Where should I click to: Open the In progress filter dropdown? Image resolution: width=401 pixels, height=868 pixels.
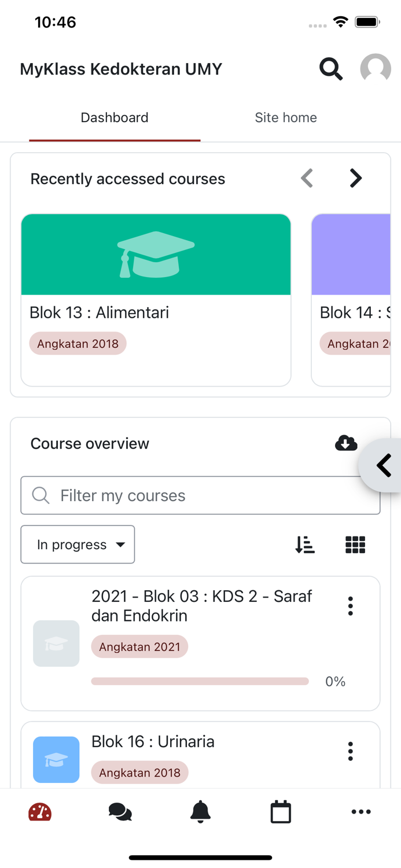78,544
